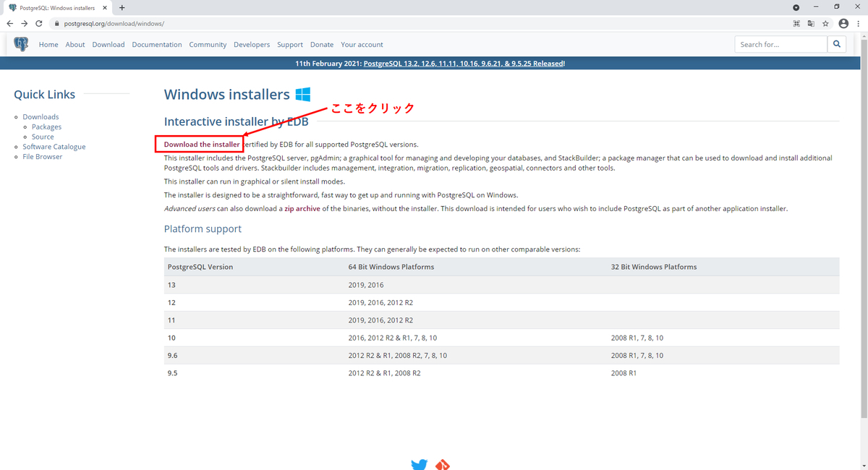Click the Quick Links heading

44,94
